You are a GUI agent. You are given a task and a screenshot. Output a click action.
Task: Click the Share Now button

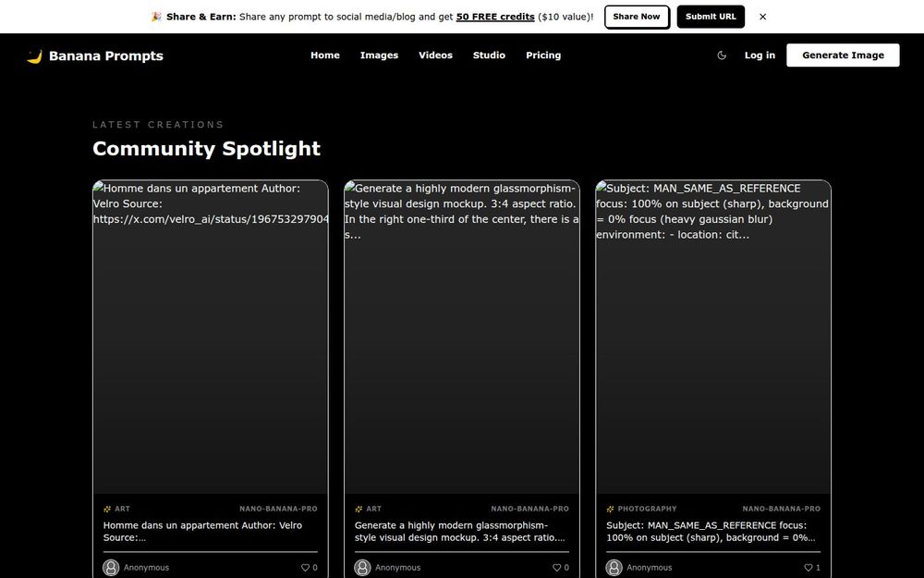(637, 17)
